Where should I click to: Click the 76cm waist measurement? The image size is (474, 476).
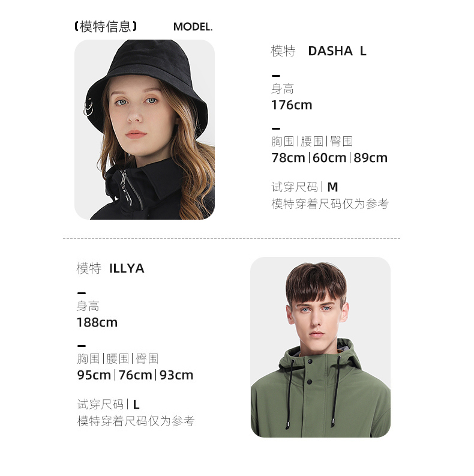click(135, 375)
